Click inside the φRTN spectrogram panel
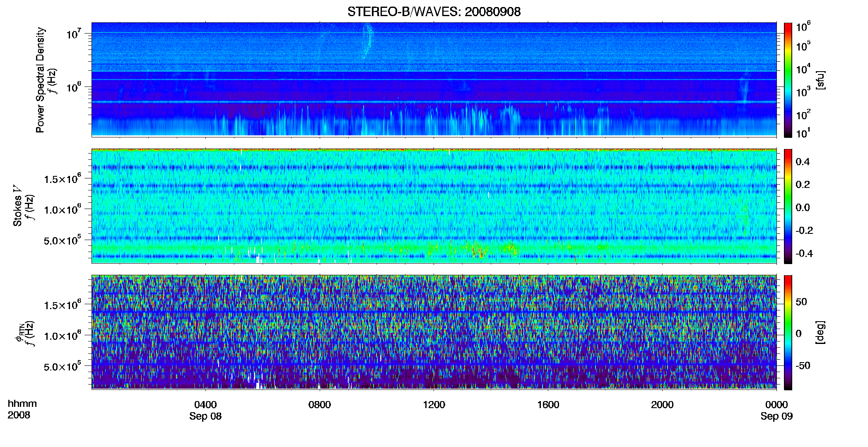Screen dimensions: 868x447 coord(434,332)
